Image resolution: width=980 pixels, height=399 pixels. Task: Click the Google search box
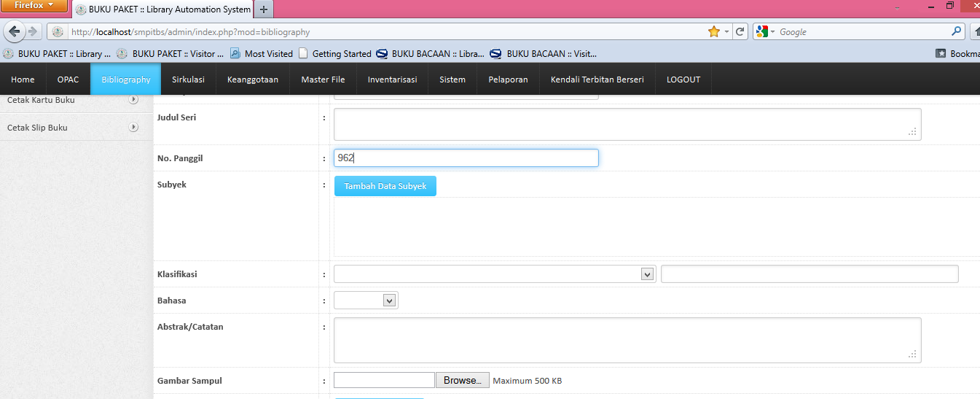coord(863,32)
